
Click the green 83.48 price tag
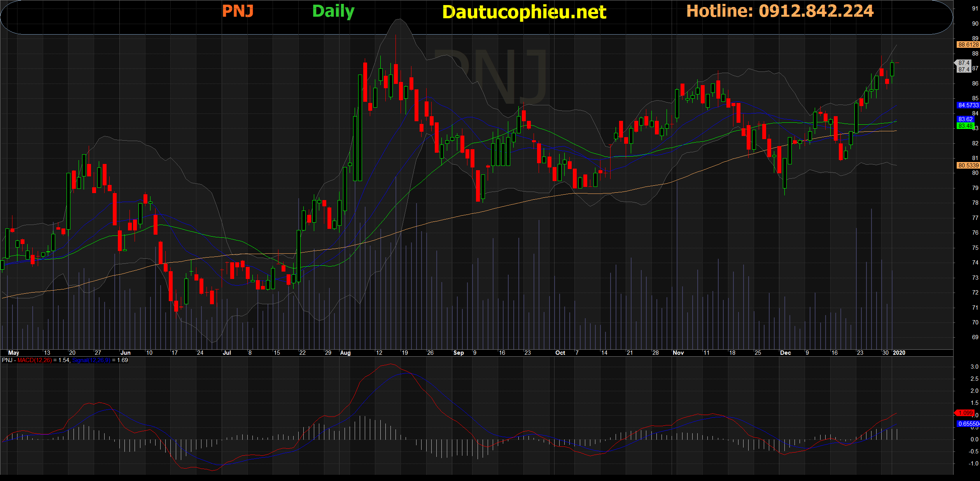[x=965, y=126]
